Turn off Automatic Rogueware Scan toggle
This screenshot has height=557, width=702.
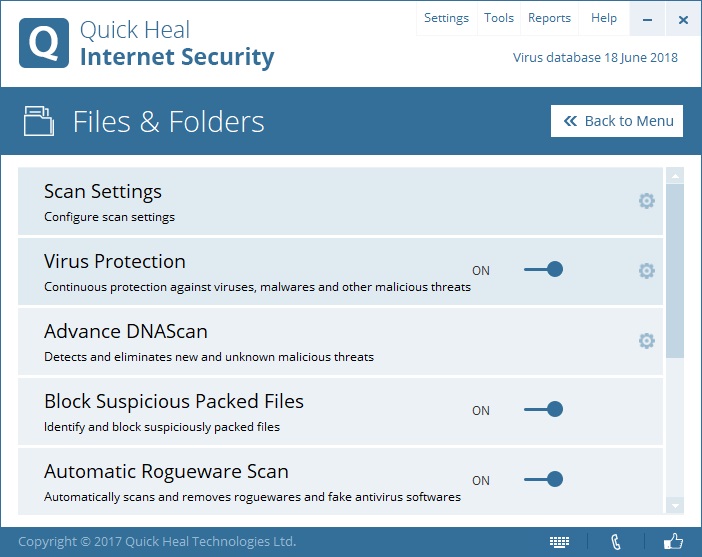(x=543, y=479)
